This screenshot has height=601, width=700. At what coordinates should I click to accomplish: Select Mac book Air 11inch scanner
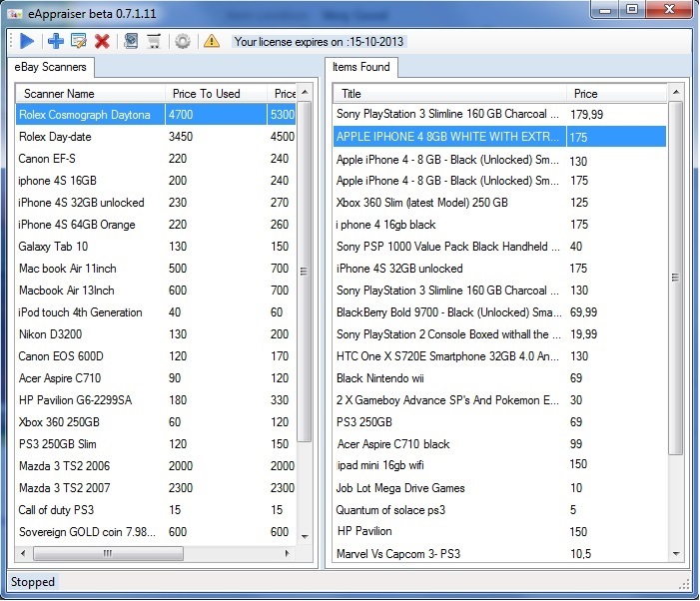tap(156, 269)
